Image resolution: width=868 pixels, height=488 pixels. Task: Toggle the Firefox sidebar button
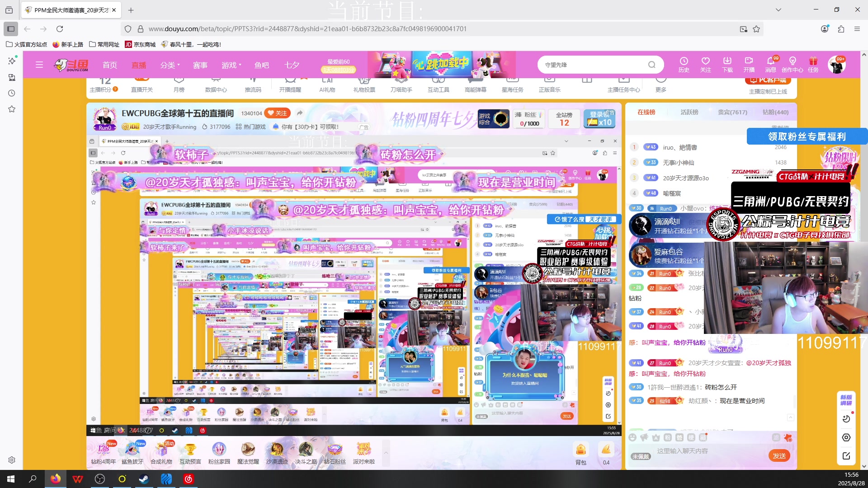(x=11, y=29)
